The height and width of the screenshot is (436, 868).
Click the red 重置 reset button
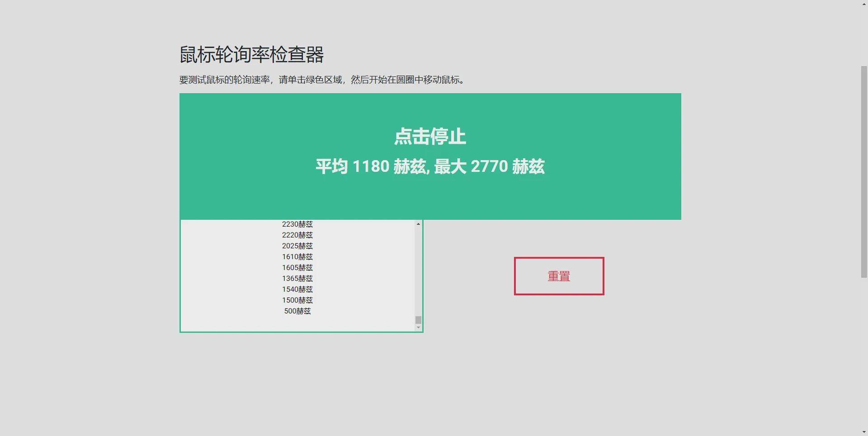click(x=559, y=276)
